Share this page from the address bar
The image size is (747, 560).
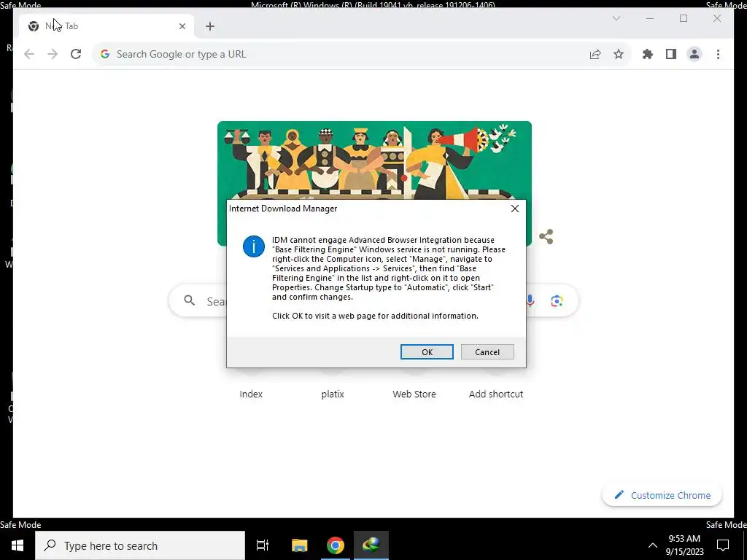click(x=595, y=54)
